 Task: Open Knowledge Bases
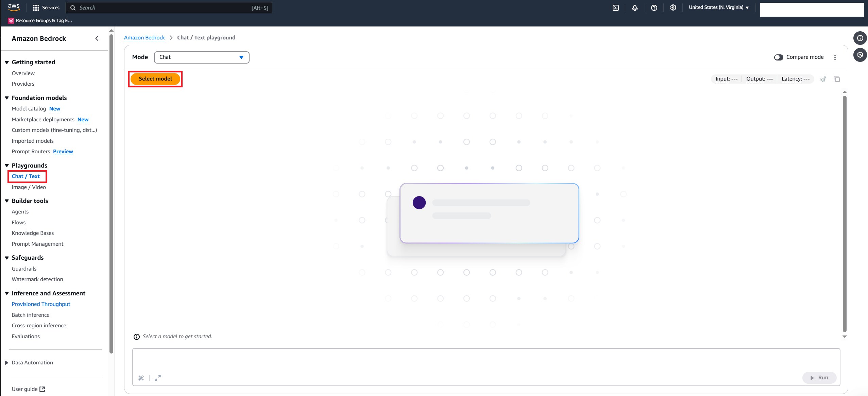(33, 233)
